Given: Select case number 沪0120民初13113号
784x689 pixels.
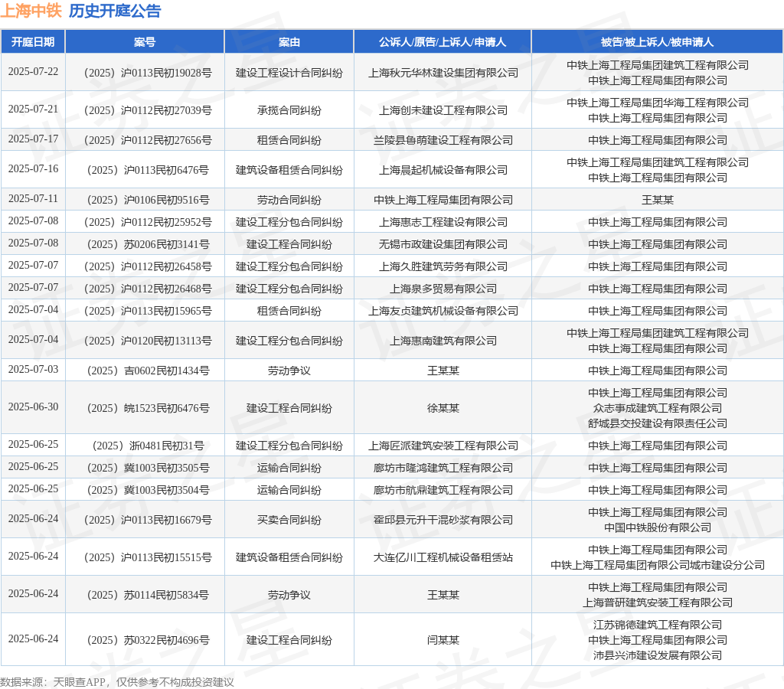Looking at the screenshot, I should pyautogui.click(x=148, y=341).
